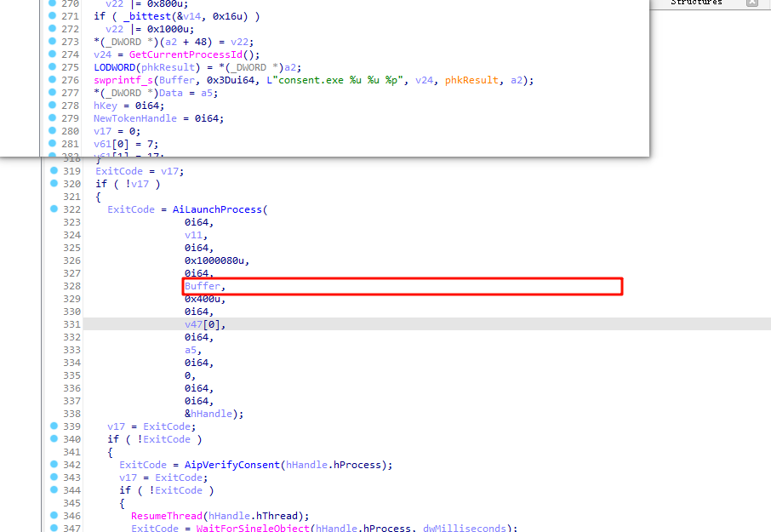The image size is (771, 532).
Task: Click breakpoint dot beside line 339
Action: [54, 426]
